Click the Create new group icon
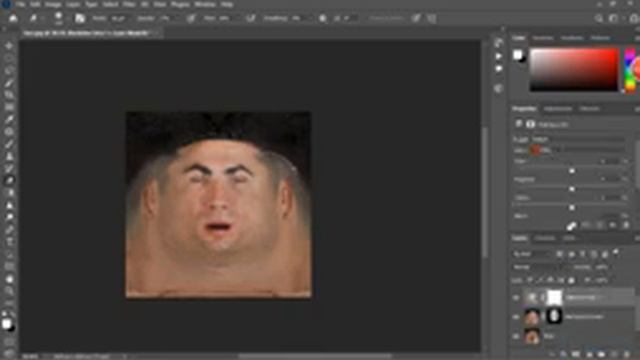 pyautogui.click(x=602, y=354)
